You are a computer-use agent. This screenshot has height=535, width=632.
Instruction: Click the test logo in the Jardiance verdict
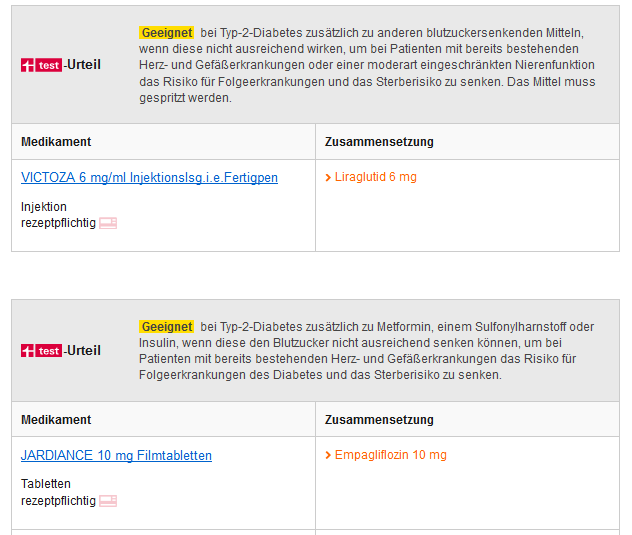(x=41, y=351)
